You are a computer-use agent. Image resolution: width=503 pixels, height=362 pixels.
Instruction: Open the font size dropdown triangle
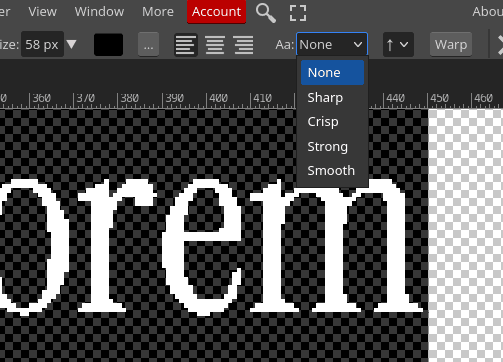[71, 44]
